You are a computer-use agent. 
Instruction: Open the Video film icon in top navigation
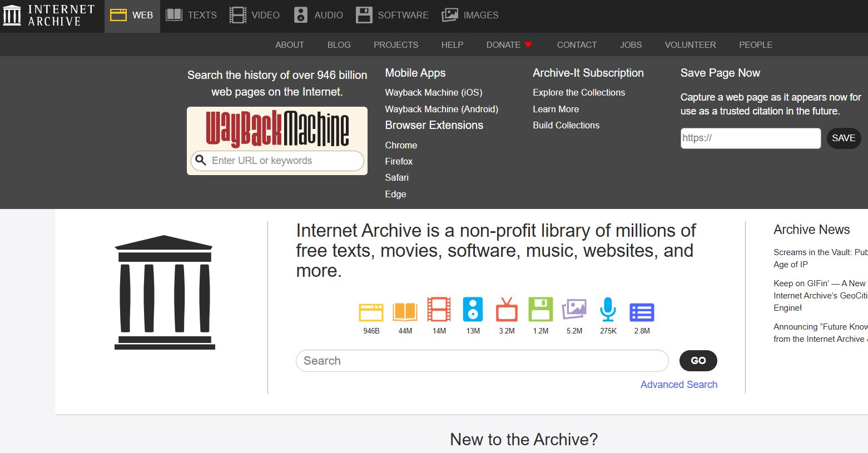(x=238, y=16)
